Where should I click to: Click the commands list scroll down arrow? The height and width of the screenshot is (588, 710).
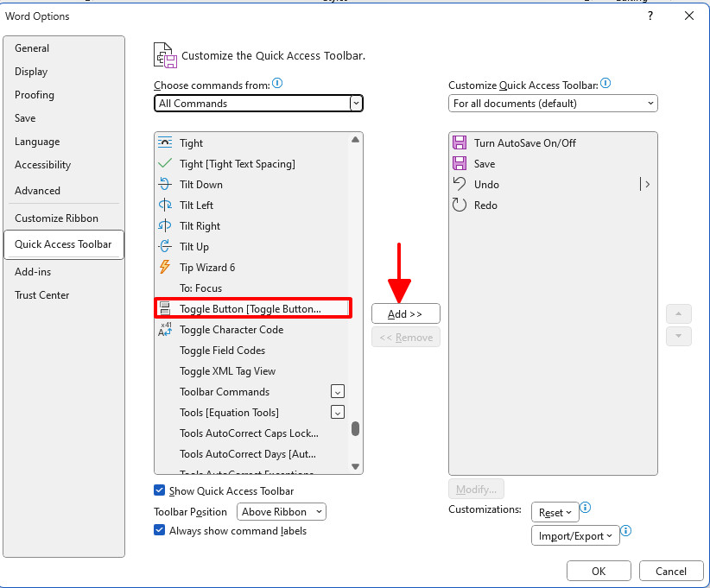(x=356, y=467)
